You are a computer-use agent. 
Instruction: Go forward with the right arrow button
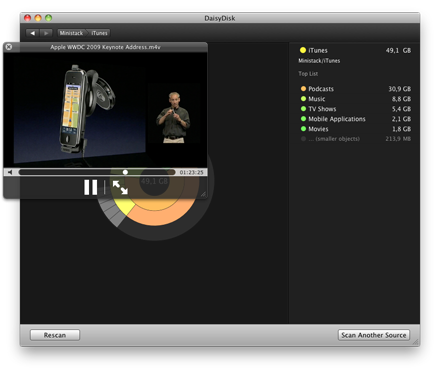tap(46, 33)
